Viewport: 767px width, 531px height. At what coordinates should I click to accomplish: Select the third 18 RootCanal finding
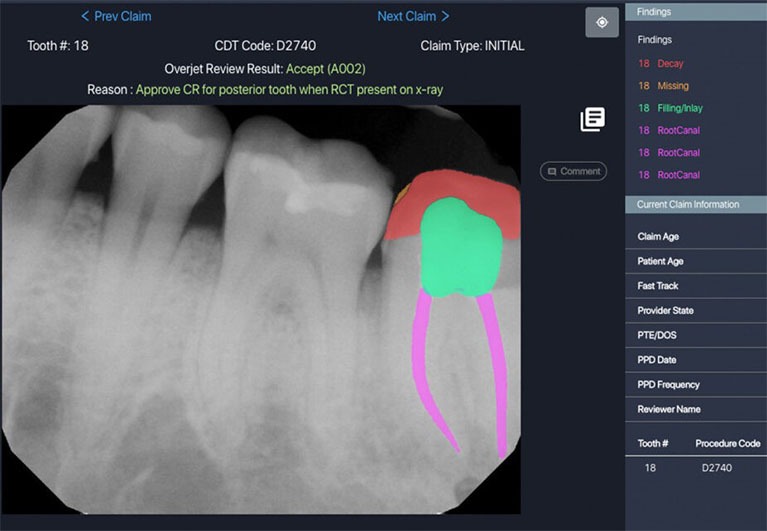pyautogui.click(x=669, y=175)
